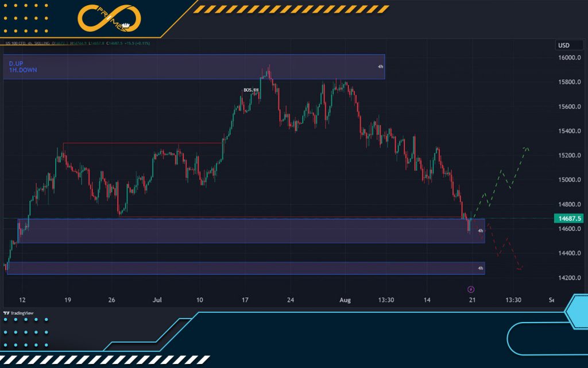This screenshot has height=368, width=588.
Task: Click the gold infinity Prime logo
Action: 110,18
